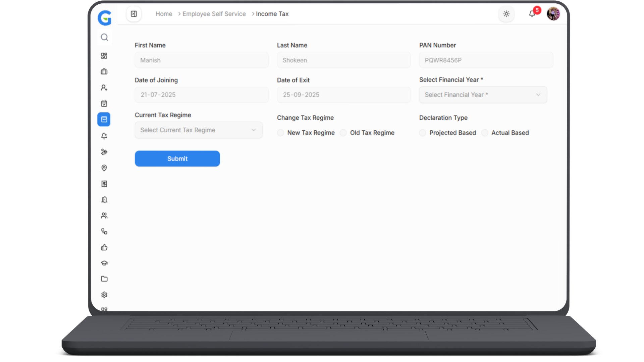Viewport: 644px width, 362px height.
Task: Select the highlighted mail/self-service sidebar icon
Action: click(x=104, y=119)
